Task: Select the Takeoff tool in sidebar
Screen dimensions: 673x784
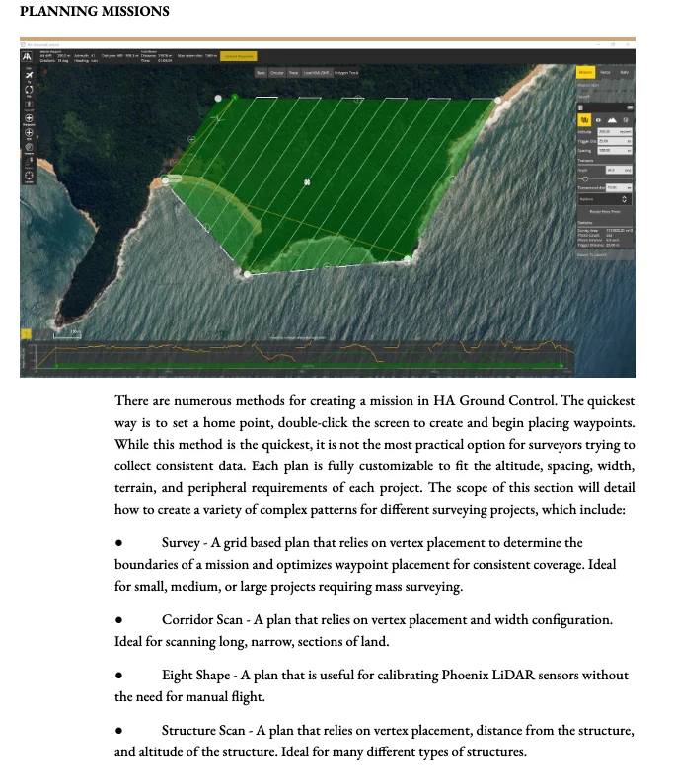Action: 29,105
